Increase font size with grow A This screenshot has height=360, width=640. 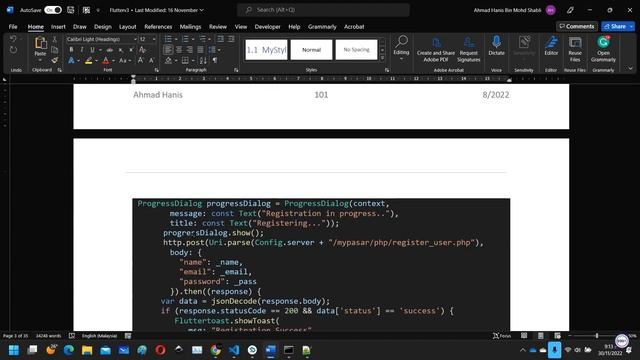click(140, 60)
